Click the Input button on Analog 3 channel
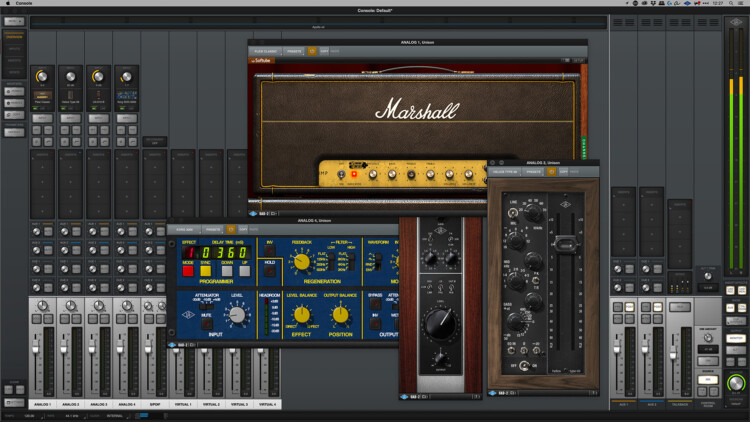This screenshot has width=750, height=422. [x=99, y=118]
